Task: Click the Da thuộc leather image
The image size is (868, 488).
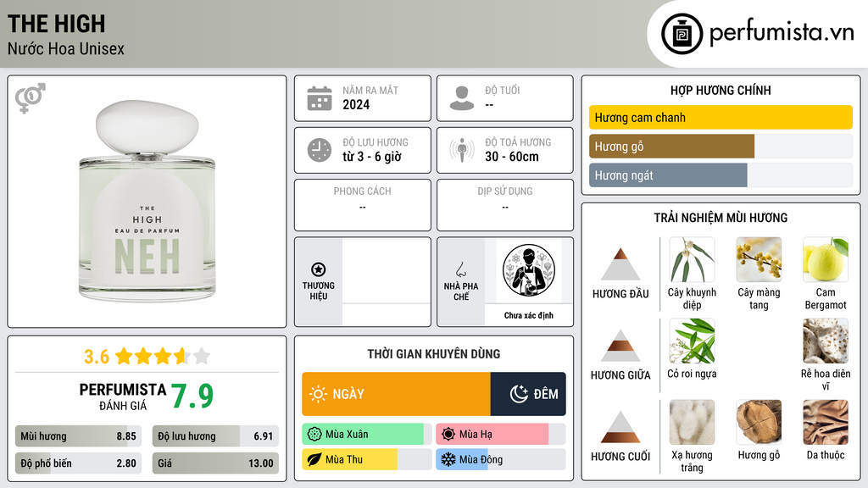Action: point(826,423)
